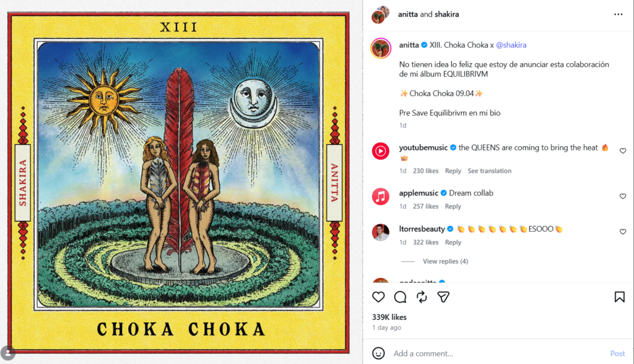The height and width of the screenshot is (364, 634).
Task: Like the youtubemusic comment
Action: pyautogui.click(x=623, y=151)
